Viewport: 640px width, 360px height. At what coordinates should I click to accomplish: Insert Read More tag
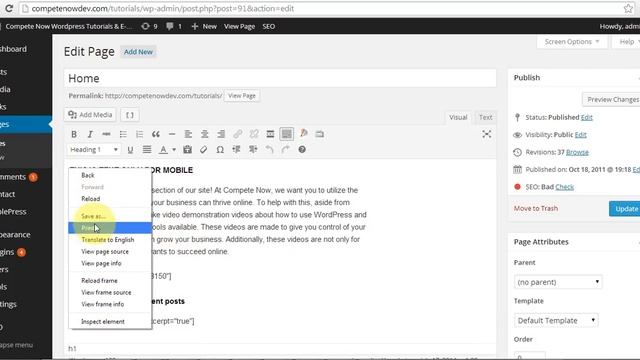pos(270,134)
